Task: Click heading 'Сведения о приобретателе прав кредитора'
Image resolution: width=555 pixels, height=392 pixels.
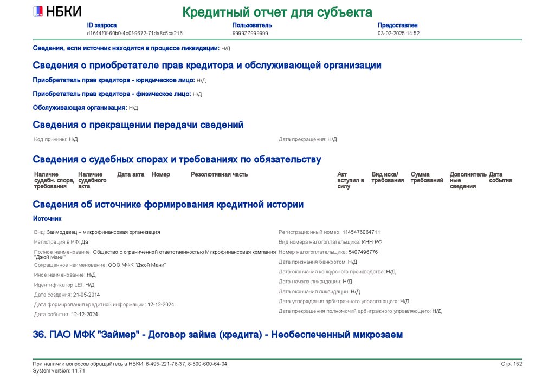Action: click(x=207, y=66)
